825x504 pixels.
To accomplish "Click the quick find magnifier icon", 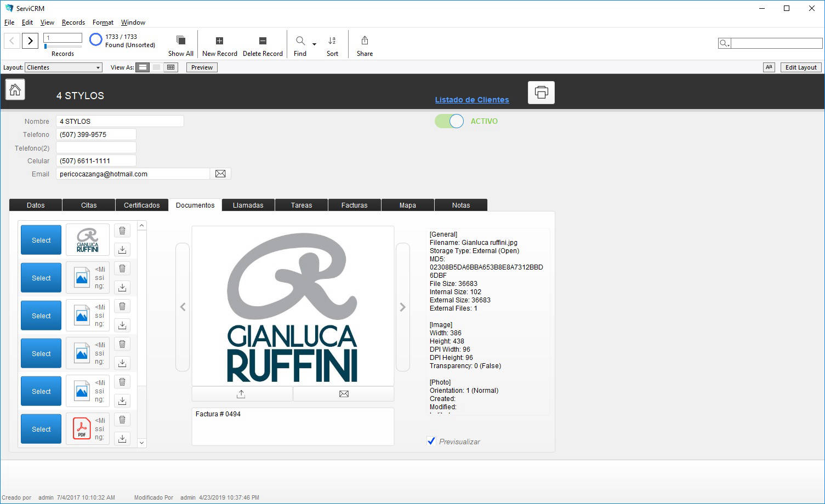I will click(x=724, y=43).
